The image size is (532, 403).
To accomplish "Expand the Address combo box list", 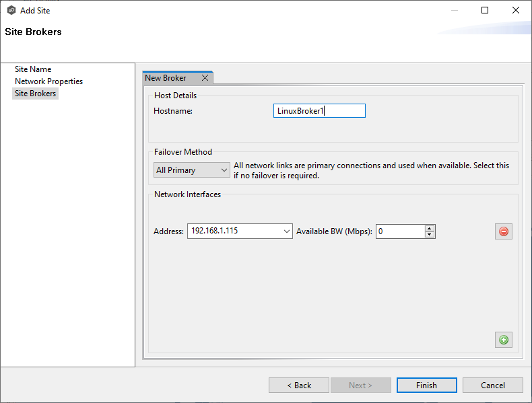I will (x=287, y=231).
